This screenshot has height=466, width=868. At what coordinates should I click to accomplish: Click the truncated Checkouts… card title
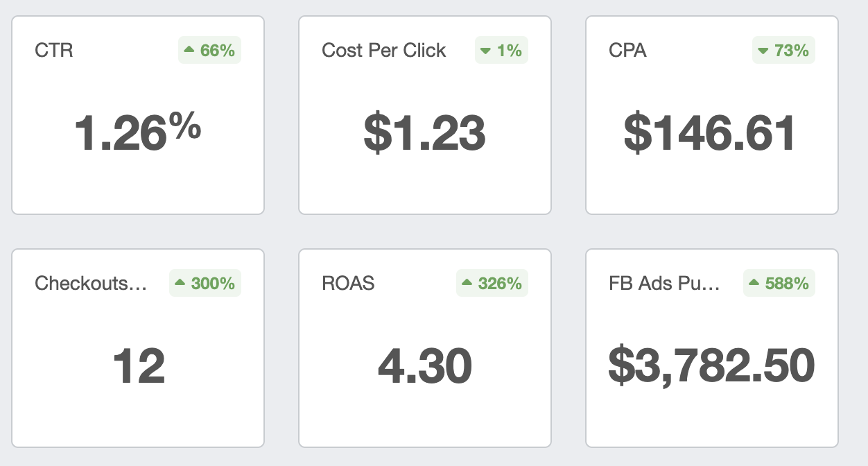click(x=91, y=283)
